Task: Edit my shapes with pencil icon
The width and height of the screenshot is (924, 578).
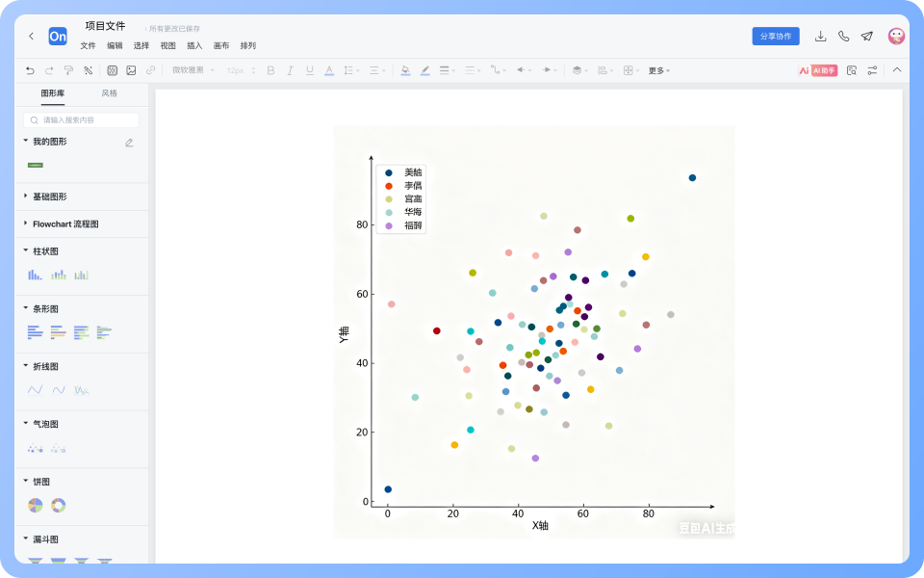Action: [x=129, y=143]
